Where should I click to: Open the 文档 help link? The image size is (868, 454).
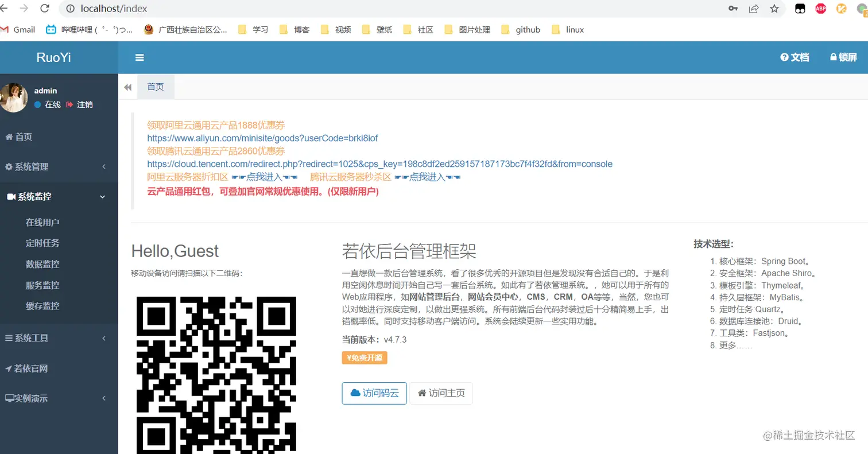(x=795, y=57)
